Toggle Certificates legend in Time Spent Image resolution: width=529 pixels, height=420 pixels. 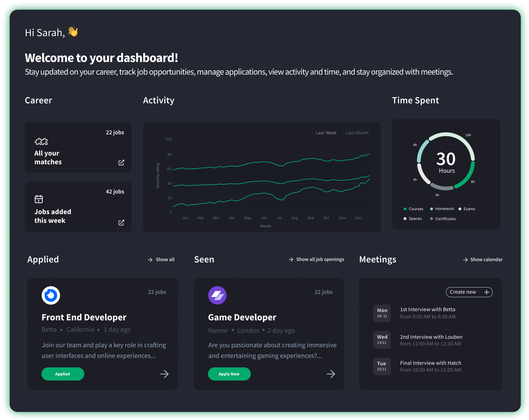click(443, 219)
